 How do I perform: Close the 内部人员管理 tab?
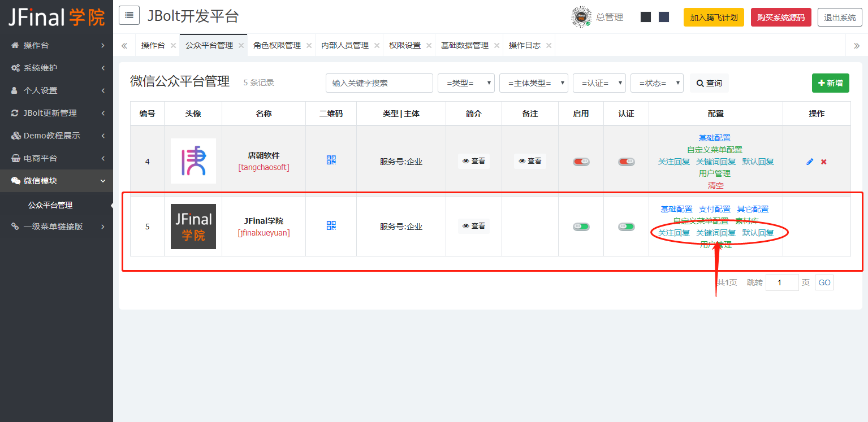click(377, 46)
